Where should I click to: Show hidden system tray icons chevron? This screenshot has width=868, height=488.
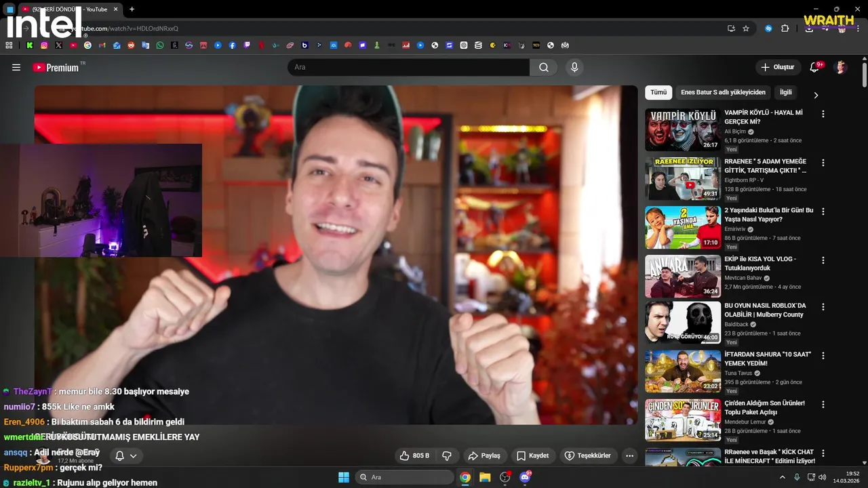[x=782, y=477]
